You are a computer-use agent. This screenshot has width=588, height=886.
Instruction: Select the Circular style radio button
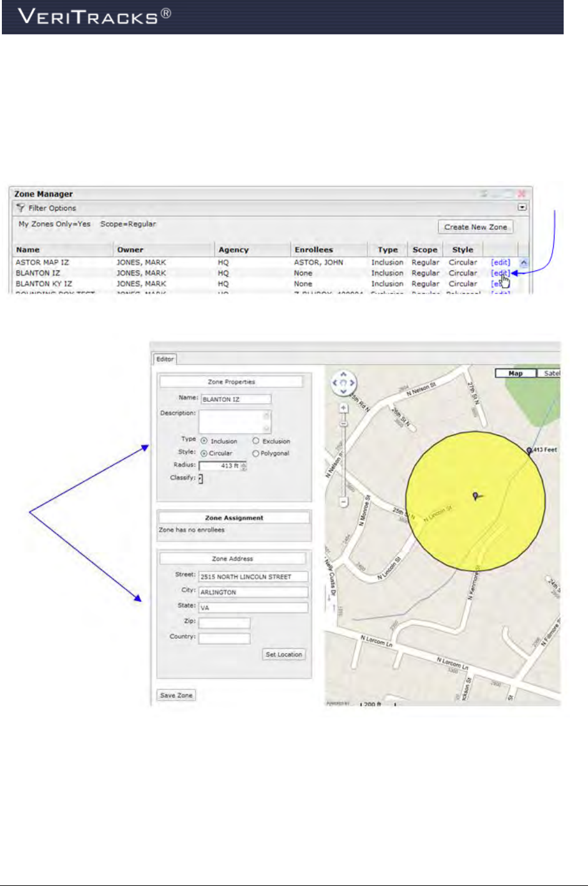click(x=204, y=453)
